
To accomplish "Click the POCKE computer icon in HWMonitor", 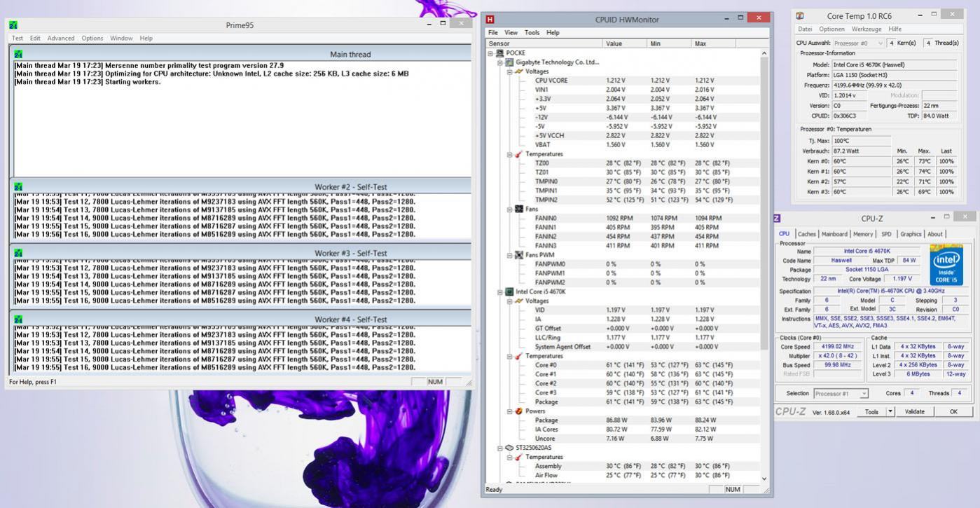I will coord(500,53).
